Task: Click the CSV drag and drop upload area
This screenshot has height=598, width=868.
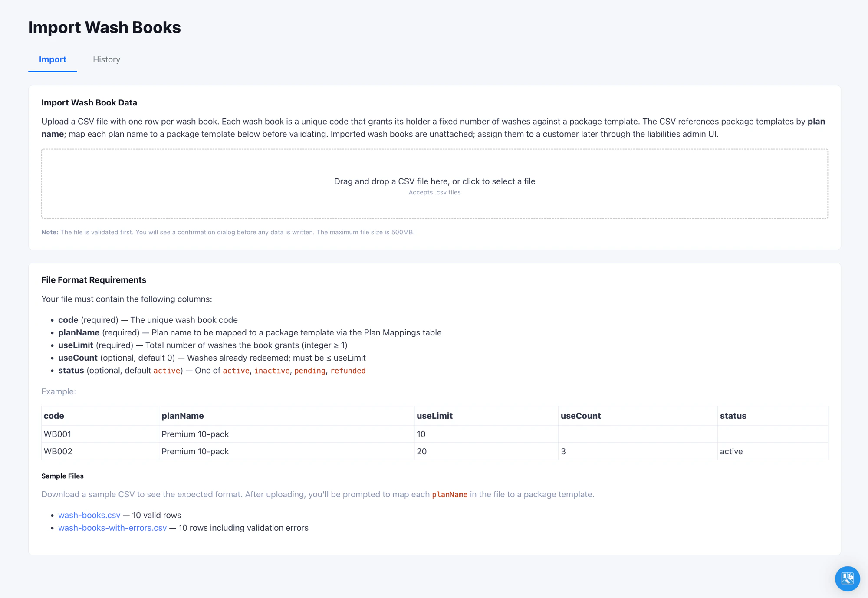Action: (434, 184)
